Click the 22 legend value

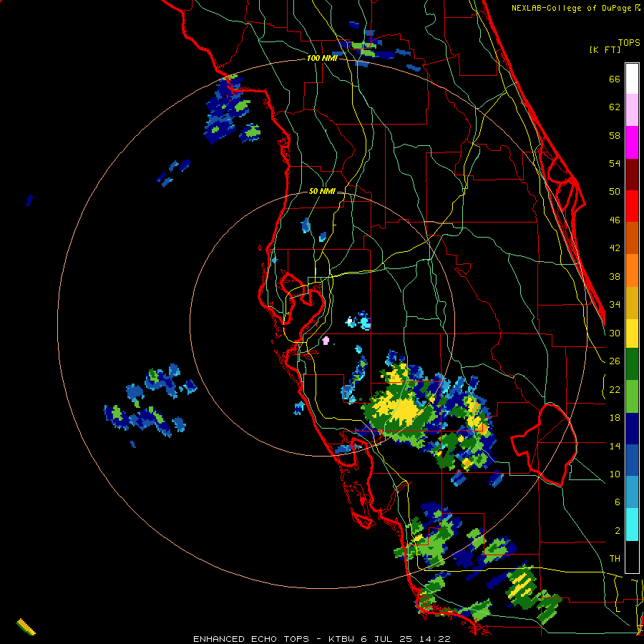coord(615,389)
